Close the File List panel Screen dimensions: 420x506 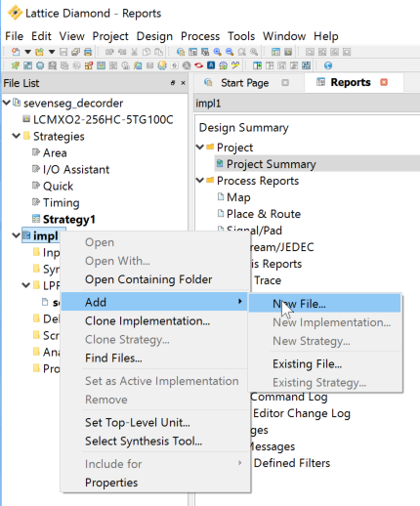point(183,83)
